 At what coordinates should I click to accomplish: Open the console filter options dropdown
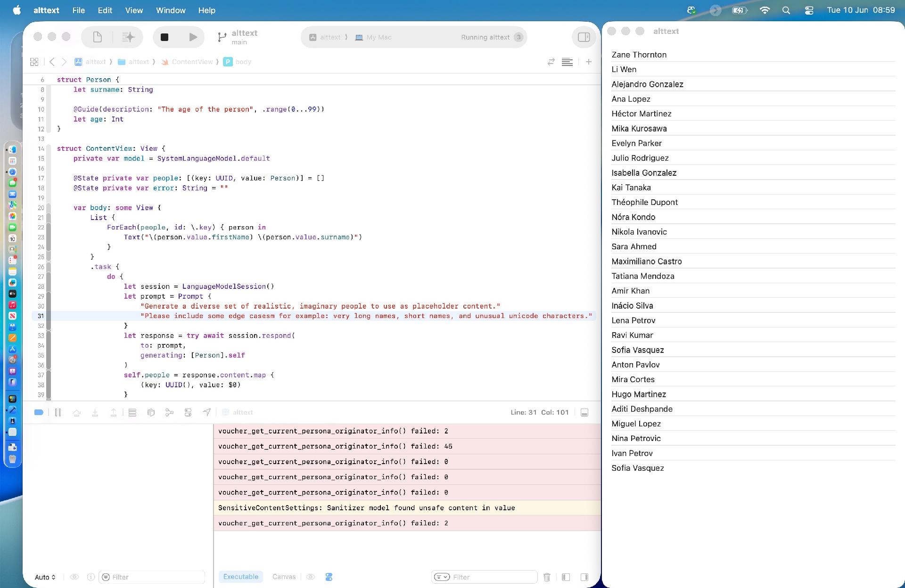point(442,577)
